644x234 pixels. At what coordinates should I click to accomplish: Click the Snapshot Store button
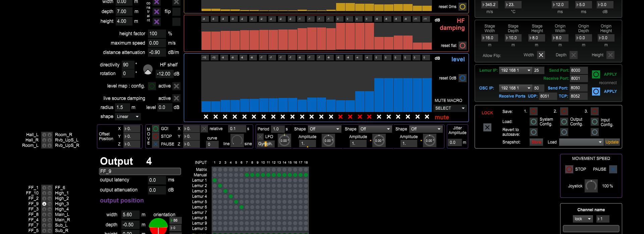tap(536, 142)
